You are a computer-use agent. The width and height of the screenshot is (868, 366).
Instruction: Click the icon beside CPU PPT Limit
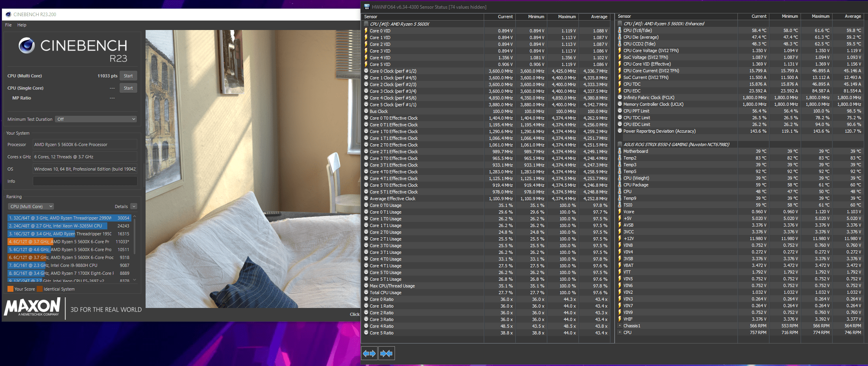coord(620,111)
